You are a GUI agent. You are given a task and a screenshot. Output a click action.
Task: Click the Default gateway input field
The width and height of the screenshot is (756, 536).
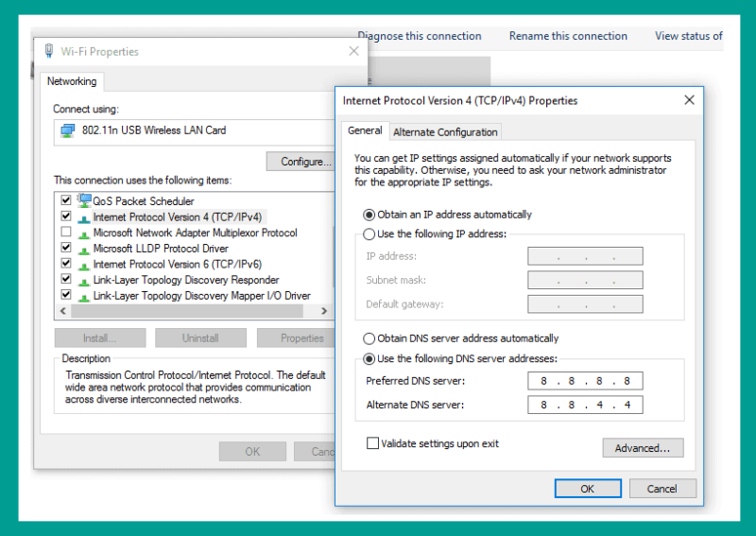coord(585,304)
